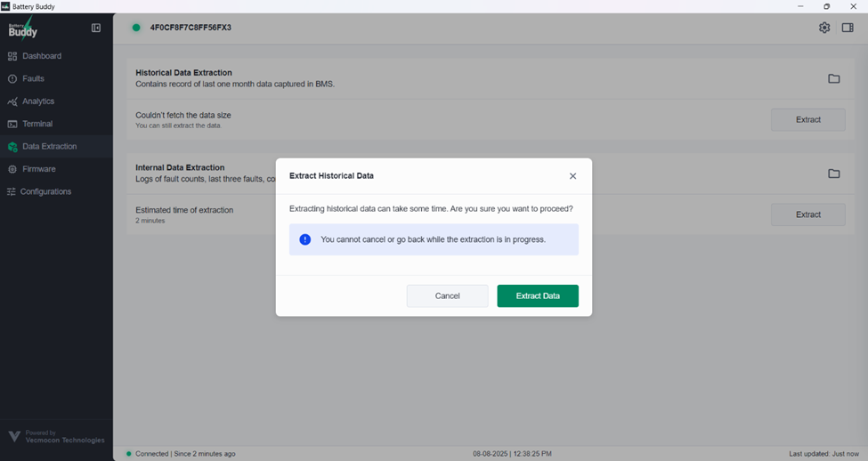Toggle the right side panel icon

pyautogui.click(x=848, y=28)
